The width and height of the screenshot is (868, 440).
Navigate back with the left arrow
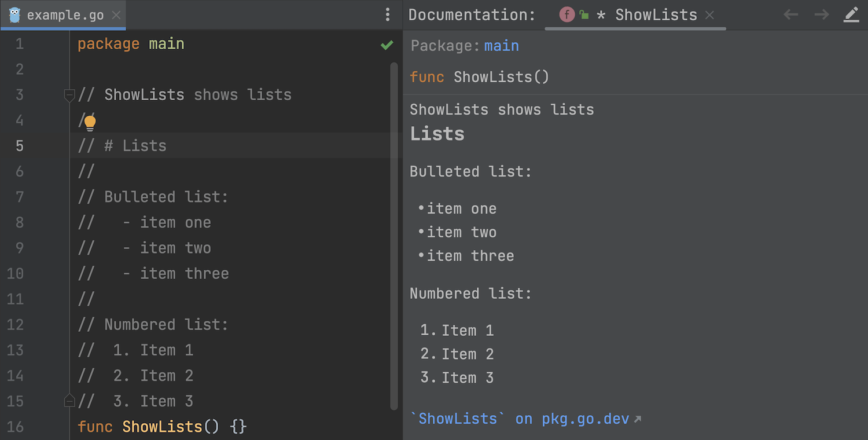pos(790,15)
